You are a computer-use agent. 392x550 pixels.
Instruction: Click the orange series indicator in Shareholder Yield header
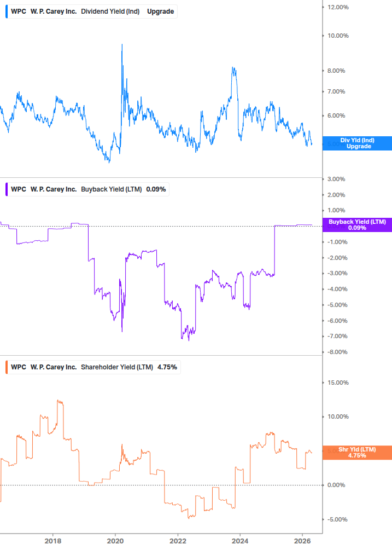[7, 367]
